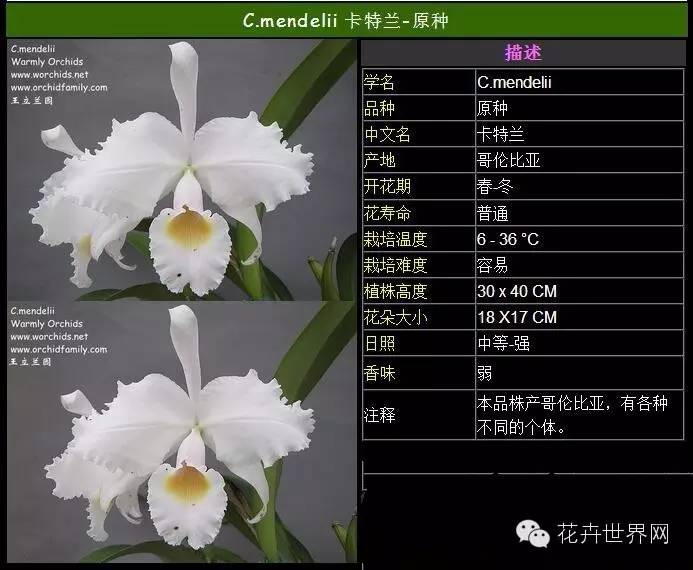Select the 产地 row label

coord(379,160)
